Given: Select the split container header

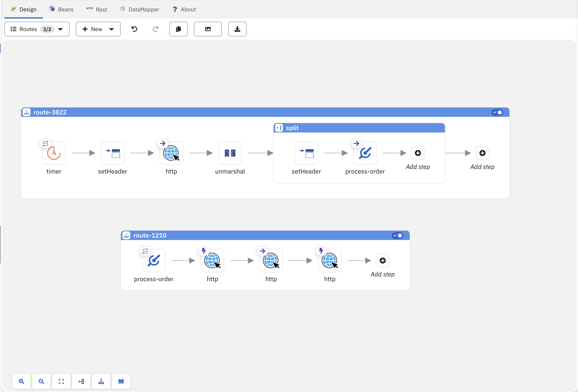Looking at the screenshot, I should click(x=359, y=128).
